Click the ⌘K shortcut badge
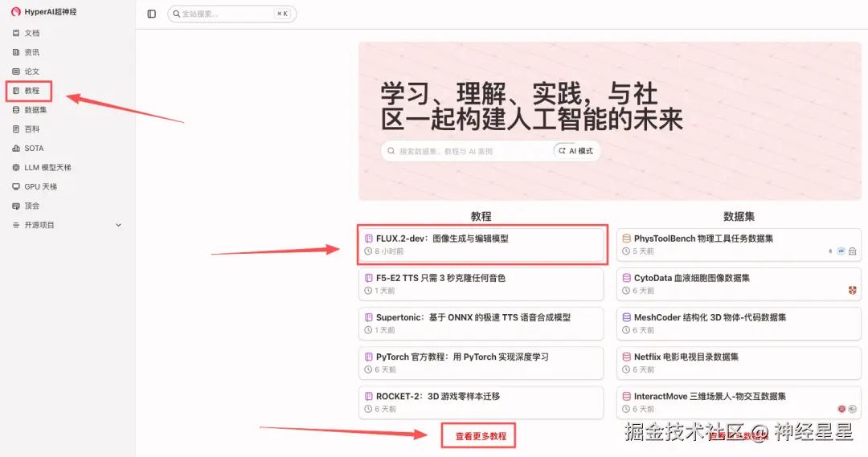Image resolution: width=868 pixels, height=457 pixels. pyautogui.click(x=282, y=14)
